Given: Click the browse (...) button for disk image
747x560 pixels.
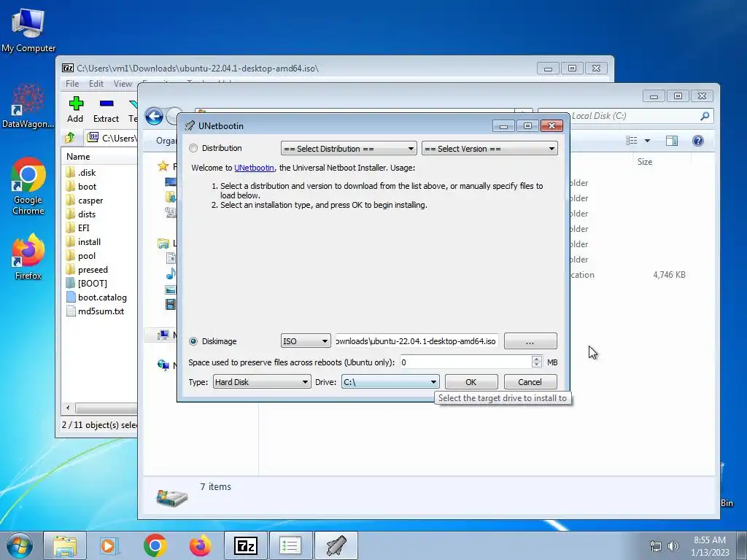Looking at the screenshot, I should (530, 341).
